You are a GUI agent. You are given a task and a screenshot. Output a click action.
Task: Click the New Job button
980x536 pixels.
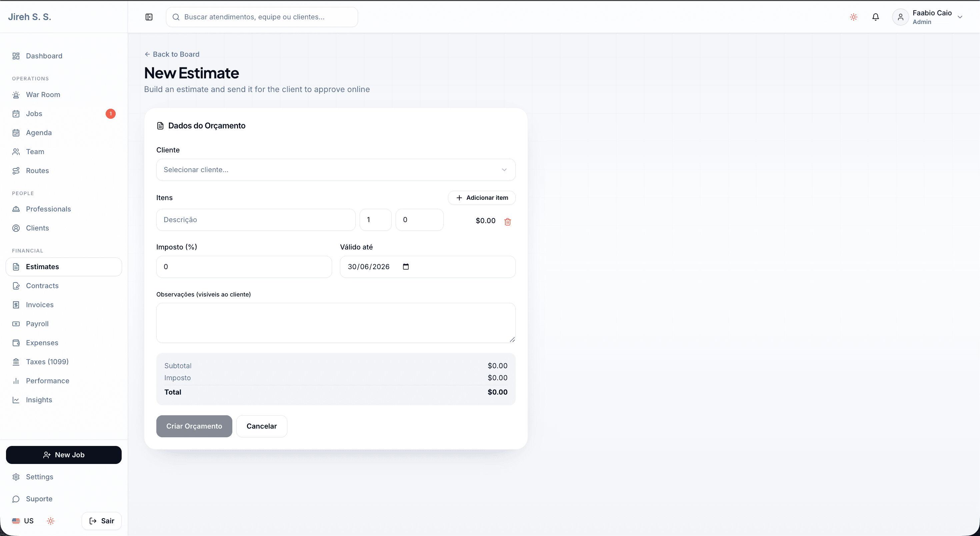64,455
